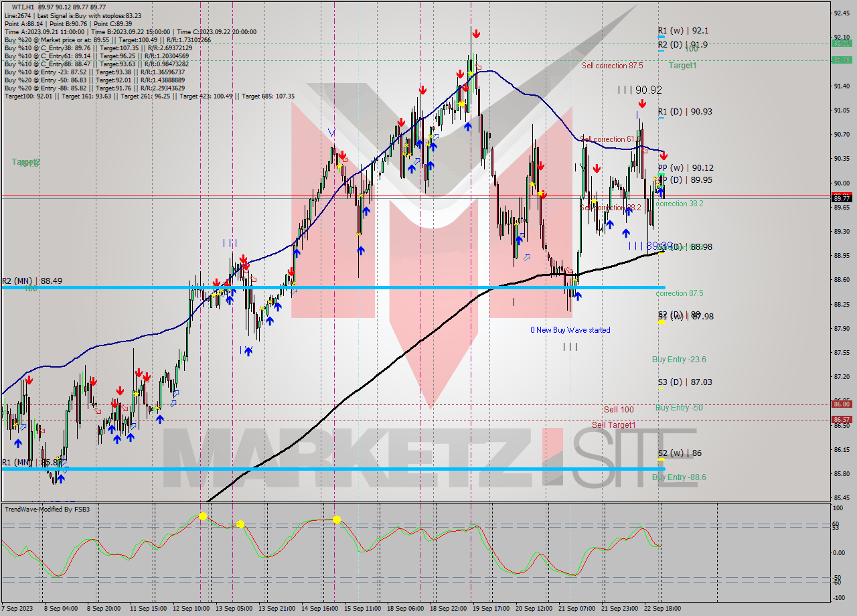
Task: Click the 'R1 (w) | 92.1' pivot label
Action: point(683,31)
